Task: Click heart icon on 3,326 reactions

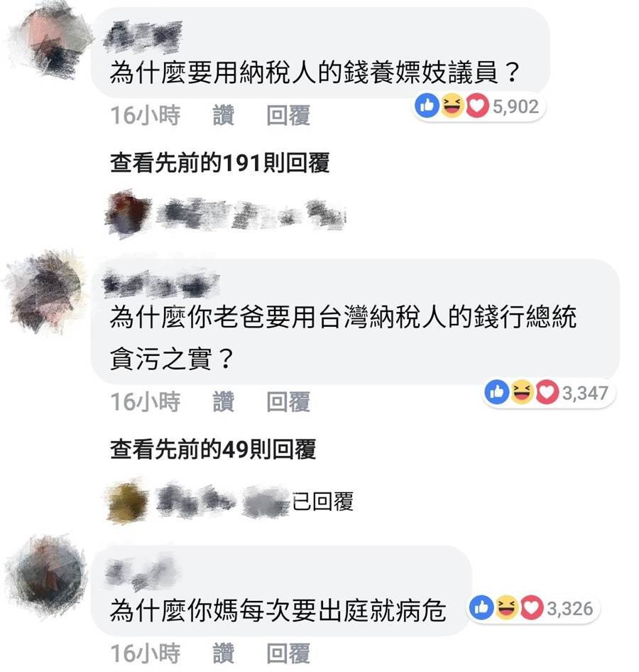Action: 532,607
